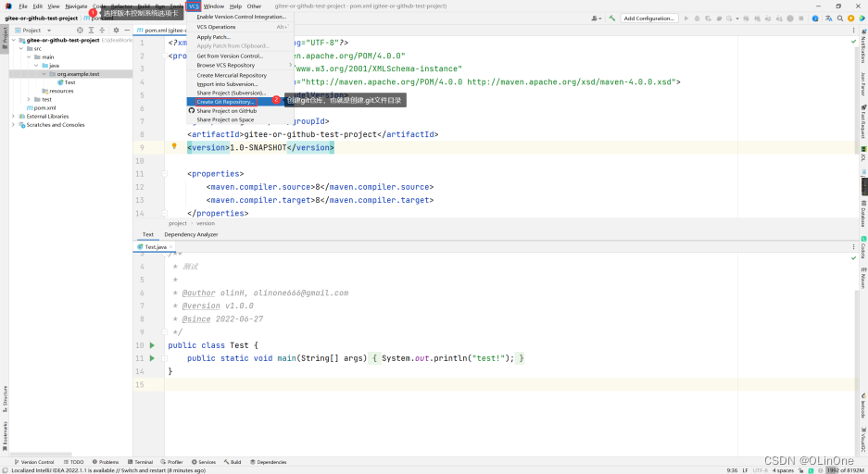Click the Select Opened File target icon
Image resolution: width=868 pixels, height=474 pixels.
80,31
